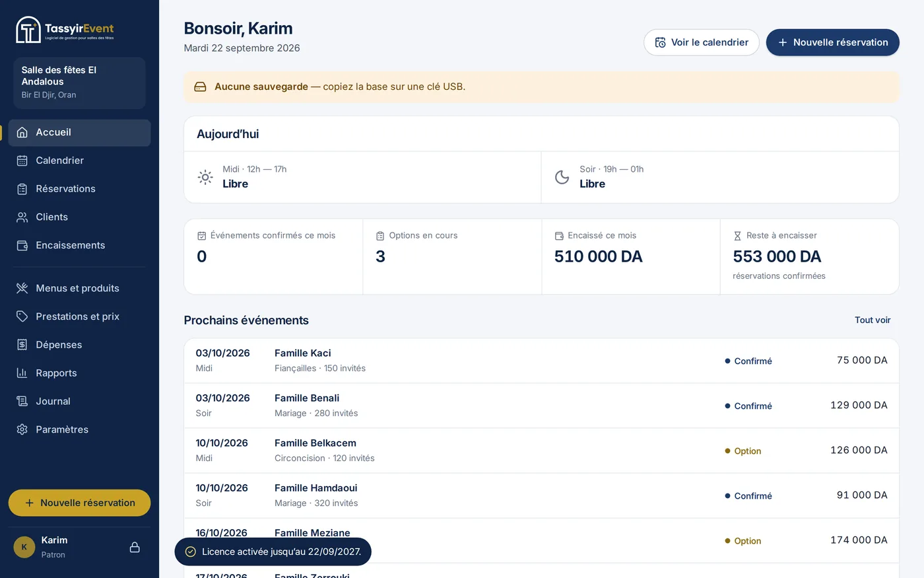Click the yellow sidebar Nouvelle réservation button
Viewport: 924px width, 578px height.
tap(79, 503)
